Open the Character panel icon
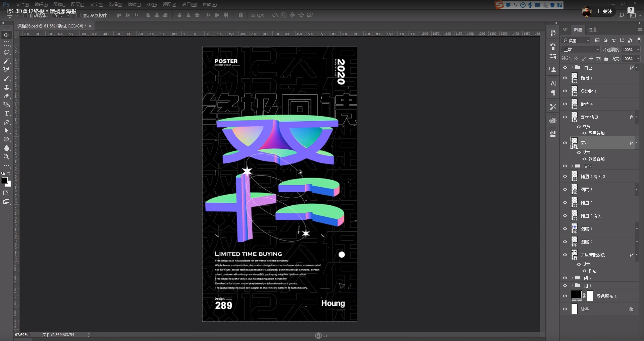644x341 pixels. click(553, 83)
